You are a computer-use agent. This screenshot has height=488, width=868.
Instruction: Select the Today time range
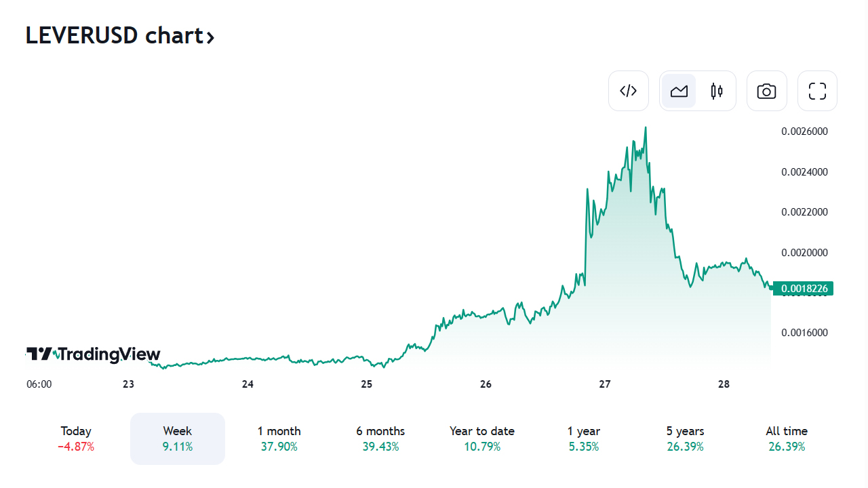tap(76, 439)
